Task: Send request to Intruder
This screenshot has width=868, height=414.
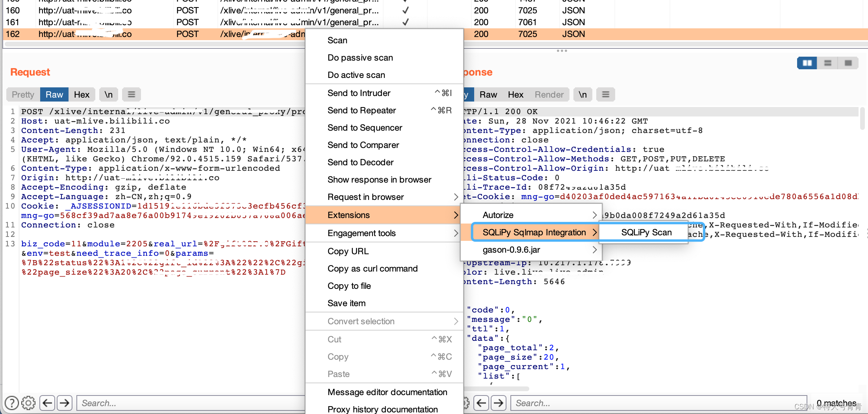Action: pos(384,93)
